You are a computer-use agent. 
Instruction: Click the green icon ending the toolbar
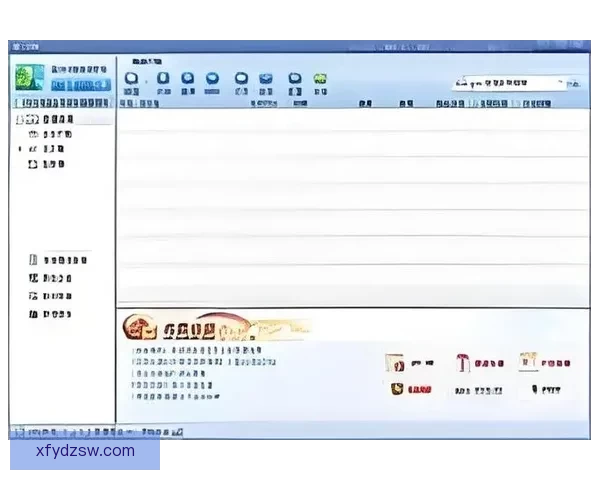(x=320, y=78)
